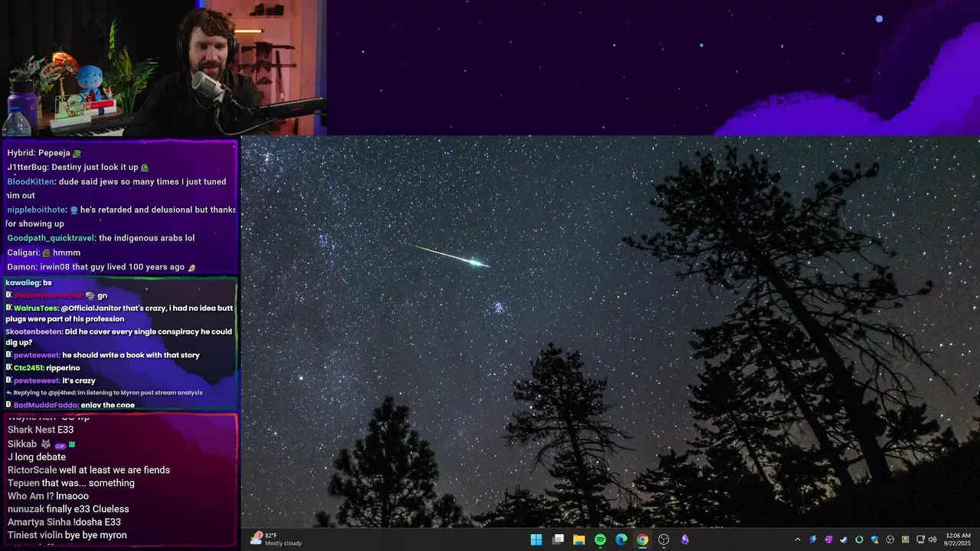Image resolution: width=980 pixels, height=551 pixels.
Task: Click the tray icon left of network
Action: [906, 540]
